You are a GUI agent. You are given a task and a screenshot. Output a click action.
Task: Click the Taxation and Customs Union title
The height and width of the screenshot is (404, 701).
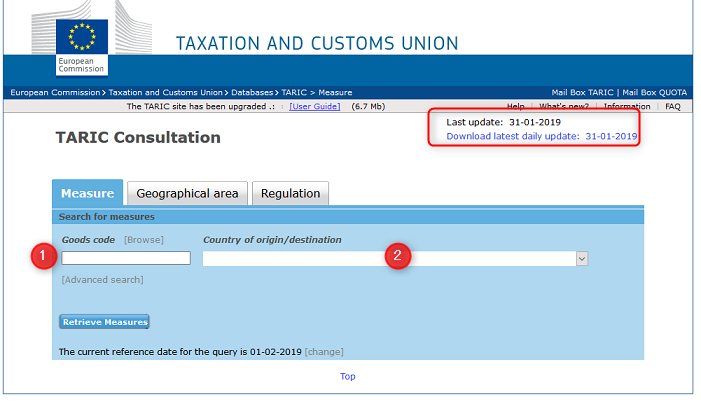pos(317,43)
